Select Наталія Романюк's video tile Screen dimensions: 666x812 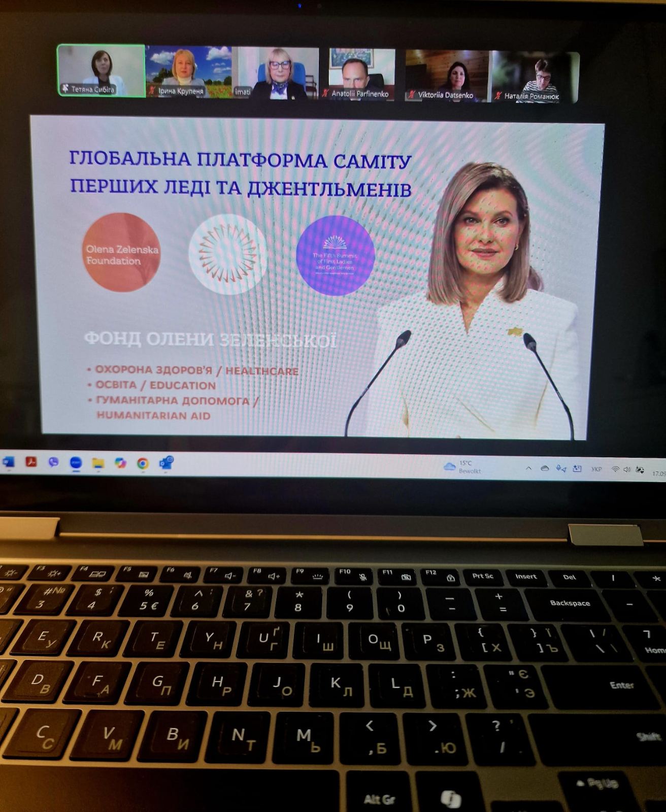point(535,77)
